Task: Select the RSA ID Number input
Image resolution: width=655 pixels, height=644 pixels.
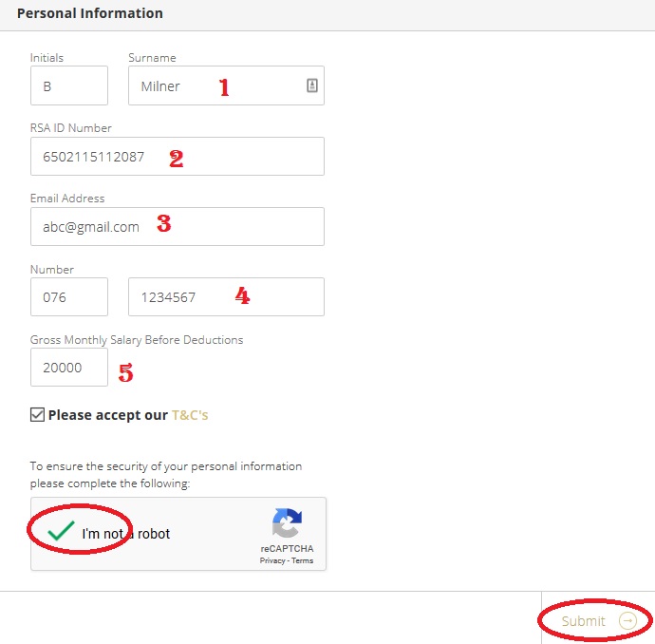Action: (x=177, y=157)
